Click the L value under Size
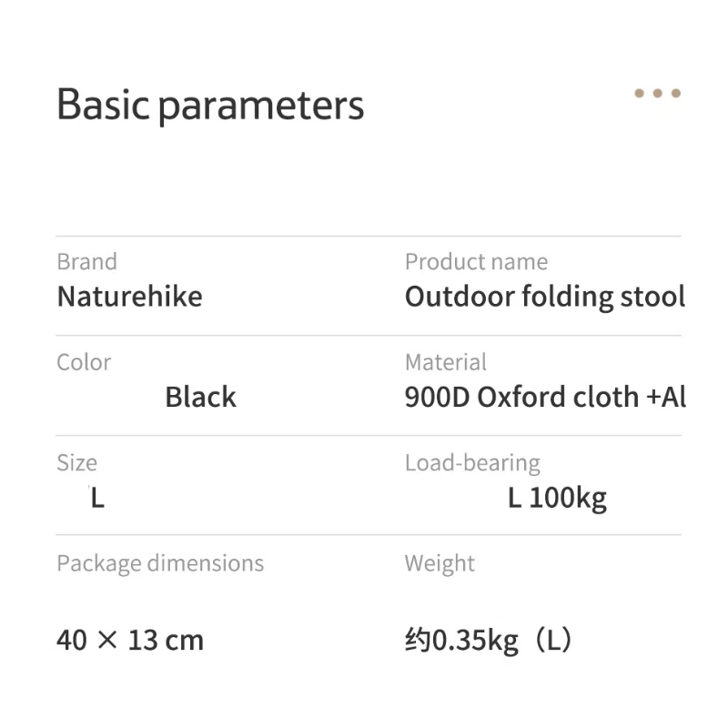Screen dimensions: 728x728 pyautogui.click(x=97, y=498)
